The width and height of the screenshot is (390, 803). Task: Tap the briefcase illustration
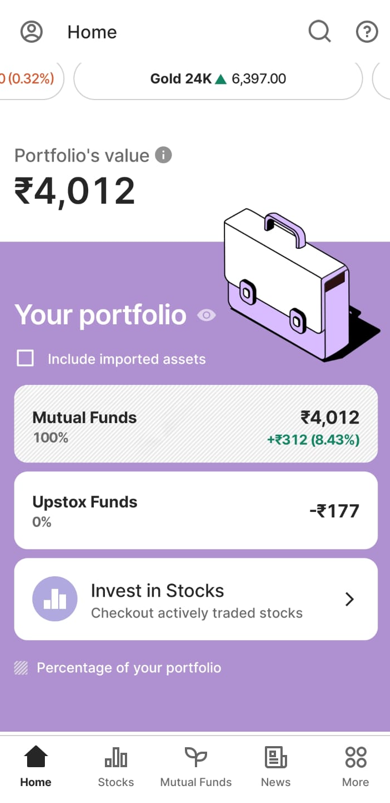pos(299,283)
